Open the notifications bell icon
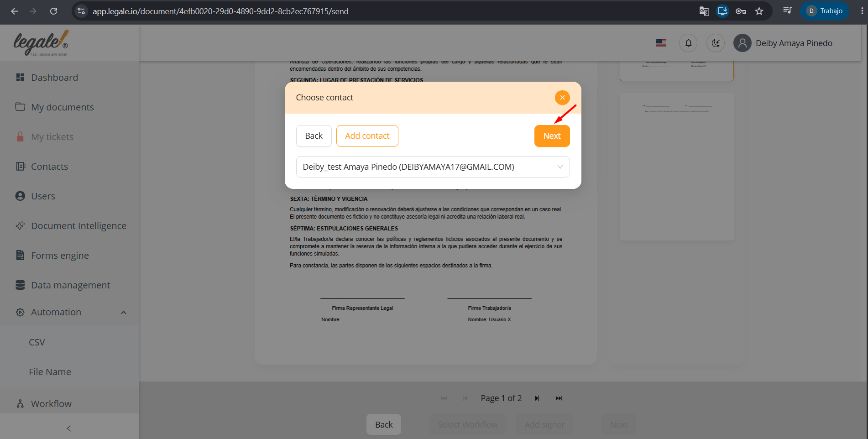This screenshot has height=439, width=868. click(x=688, y=43)
